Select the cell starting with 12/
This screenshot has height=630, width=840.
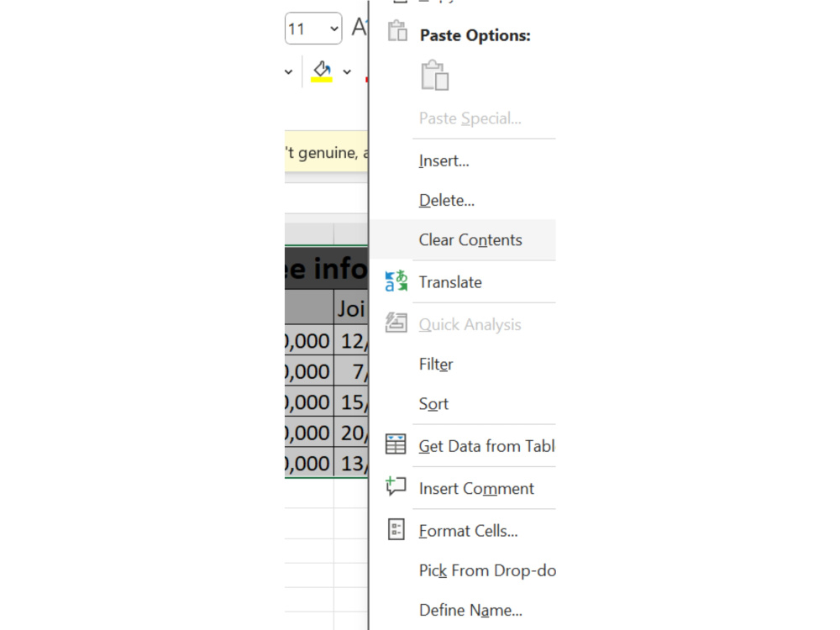click(x=351, y=340)
